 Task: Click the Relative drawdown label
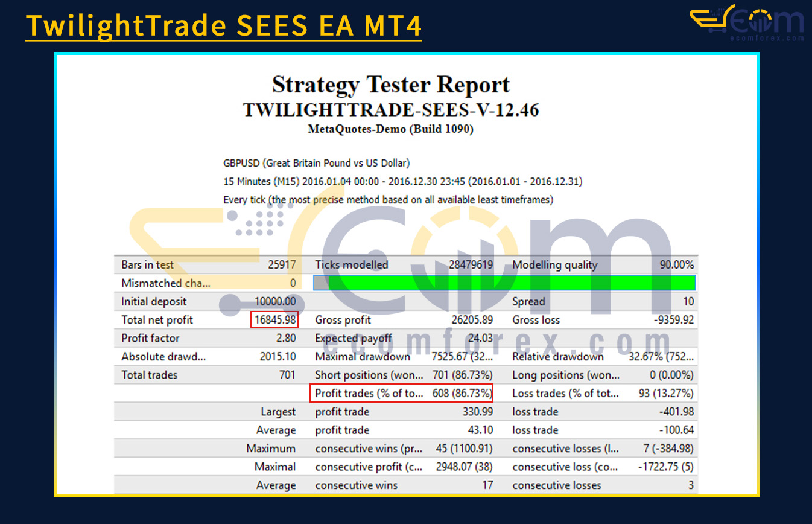(558, 357)
